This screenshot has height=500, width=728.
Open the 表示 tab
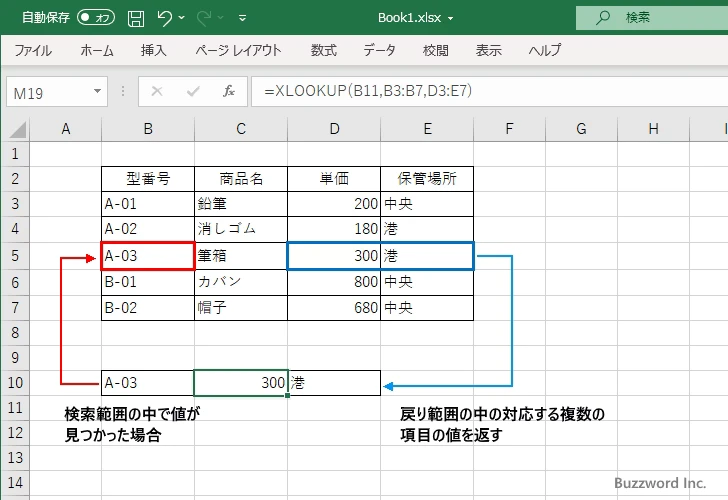click(x=488, y=50)
